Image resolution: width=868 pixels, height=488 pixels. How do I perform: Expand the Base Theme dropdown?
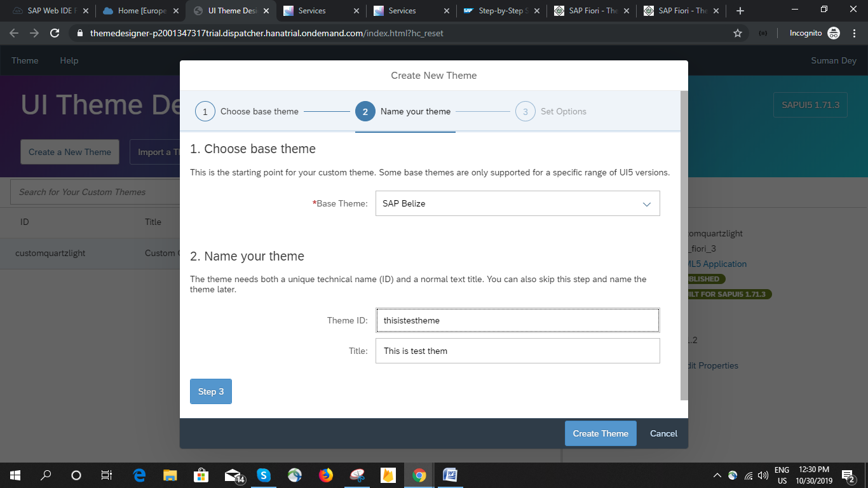[646, 204]
